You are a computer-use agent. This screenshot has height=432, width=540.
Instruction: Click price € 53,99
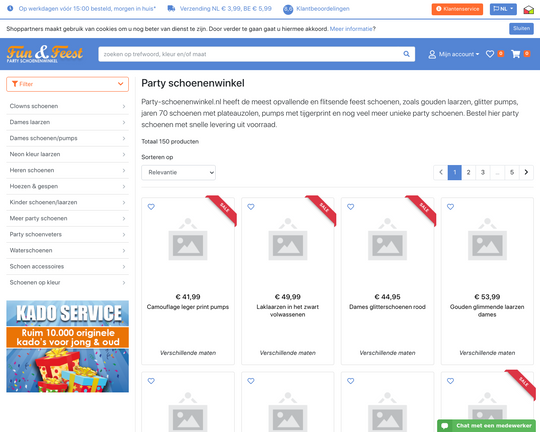(487, 297)
